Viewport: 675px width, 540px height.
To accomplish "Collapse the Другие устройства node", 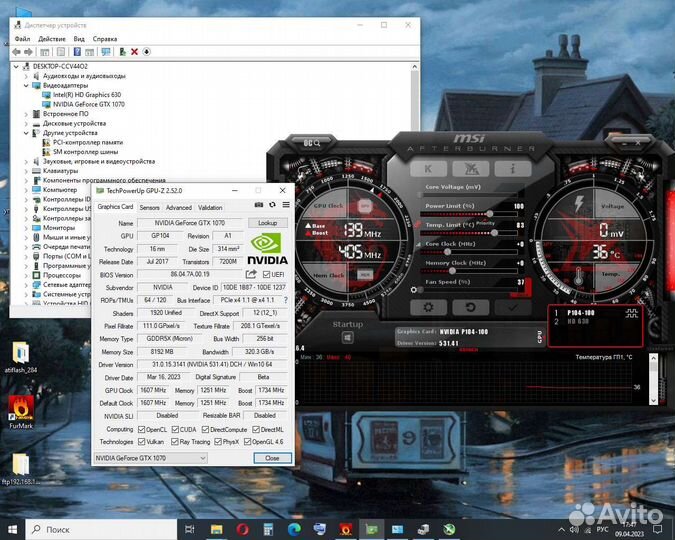I will pos(26,133).
